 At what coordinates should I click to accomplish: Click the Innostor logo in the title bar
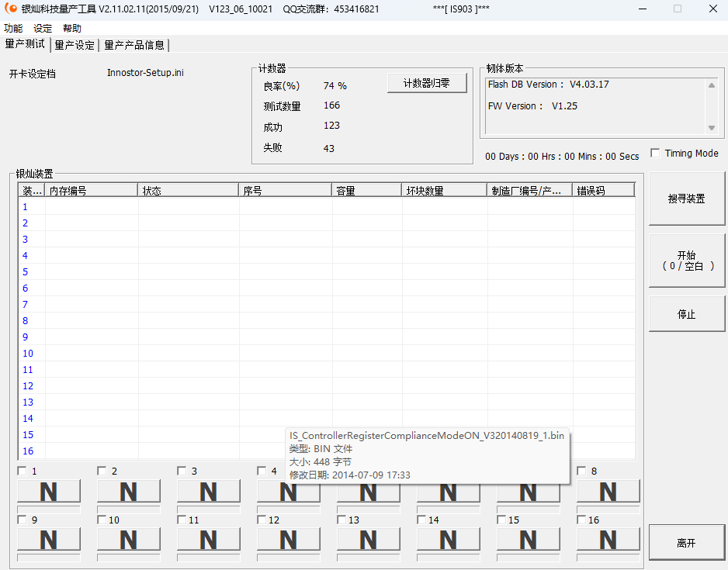[11, 9]
